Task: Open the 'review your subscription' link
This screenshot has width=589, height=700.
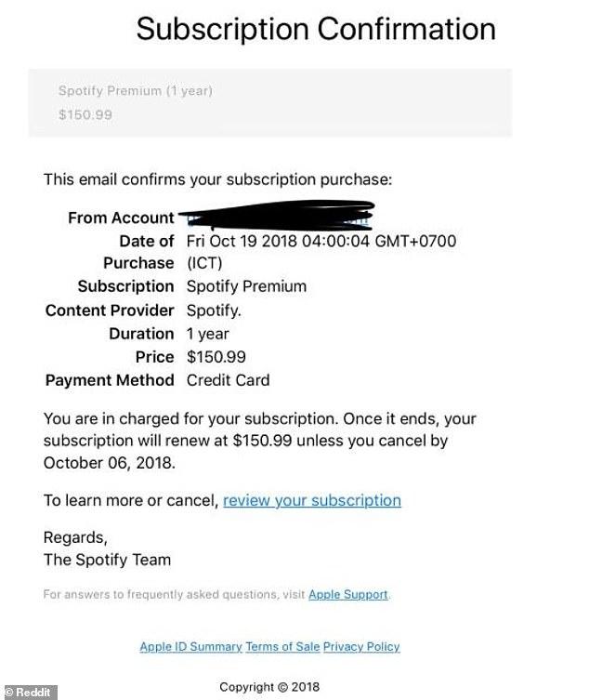Action: click(x=312, y=500)
